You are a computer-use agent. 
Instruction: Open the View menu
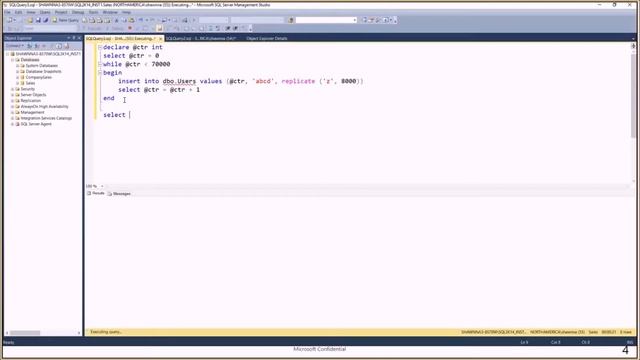(x=31, y=12)
